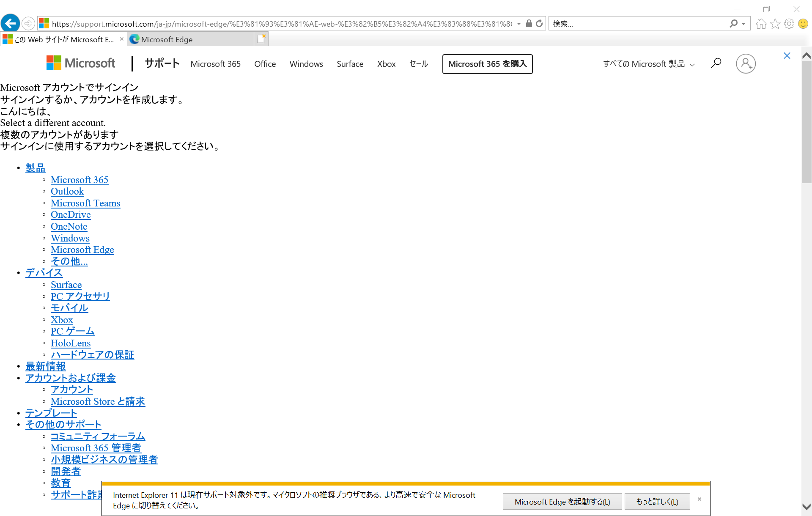Click the Microsoft logo in the header
The width and height of the screenshot is (812, 516).
pyautogui.click(x=81, y=63)
